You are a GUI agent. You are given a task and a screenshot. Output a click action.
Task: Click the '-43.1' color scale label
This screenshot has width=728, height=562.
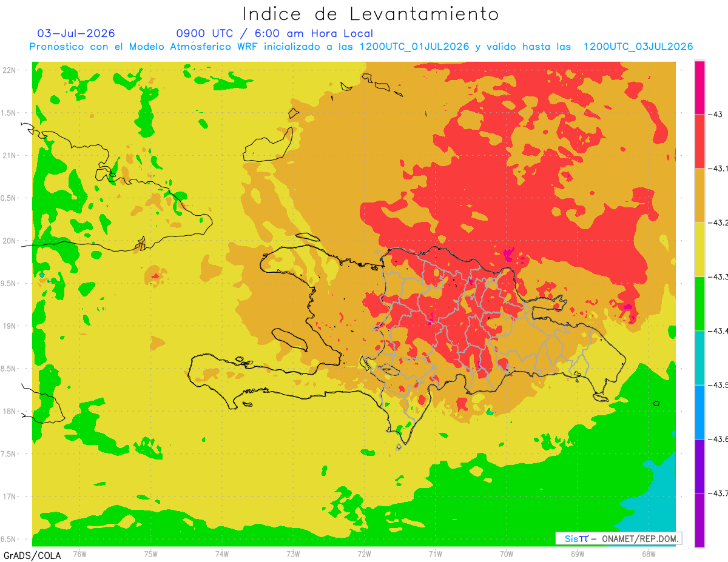tap(718, 169)
